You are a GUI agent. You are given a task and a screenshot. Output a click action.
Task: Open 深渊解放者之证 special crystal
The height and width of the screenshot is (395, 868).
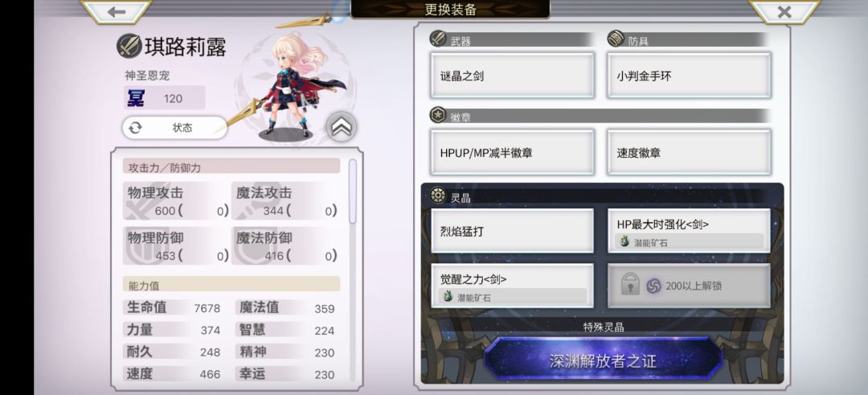click(x=603, y=360)
